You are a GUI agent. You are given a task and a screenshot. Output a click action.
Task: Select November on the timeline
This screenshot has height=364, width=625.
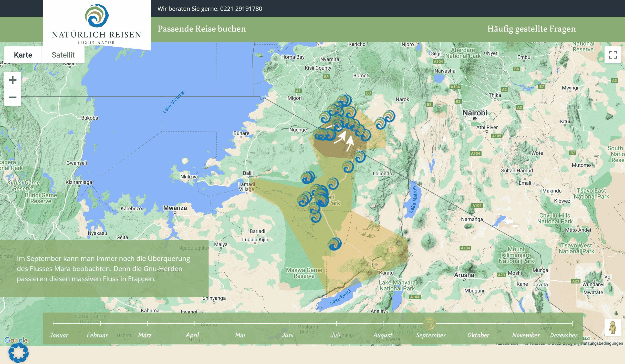coord(526,335)
